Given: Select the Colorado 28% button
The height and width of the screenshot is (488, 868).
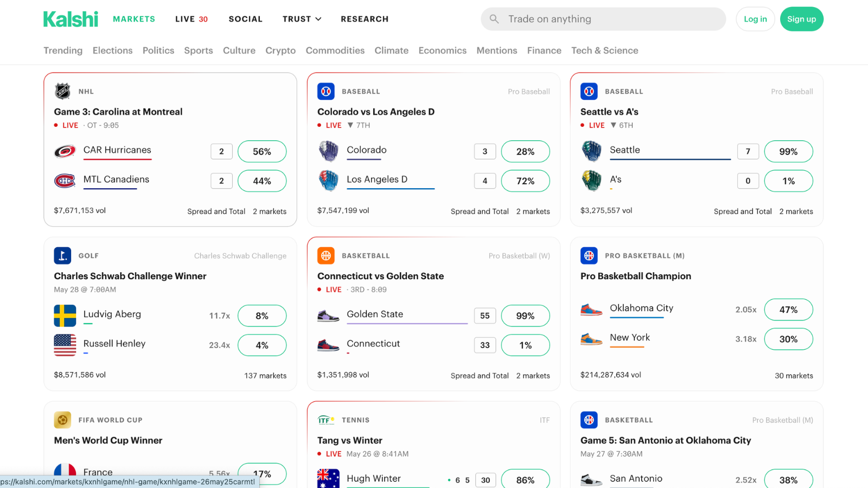Looking at the screenshot, I should click(x=525, y=151).
